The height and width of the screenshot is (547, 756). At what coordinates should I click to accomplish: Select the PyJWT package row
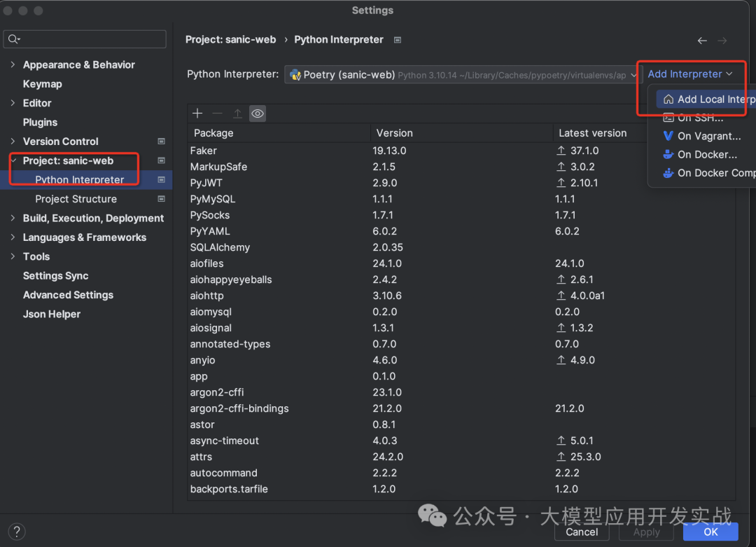461,183
